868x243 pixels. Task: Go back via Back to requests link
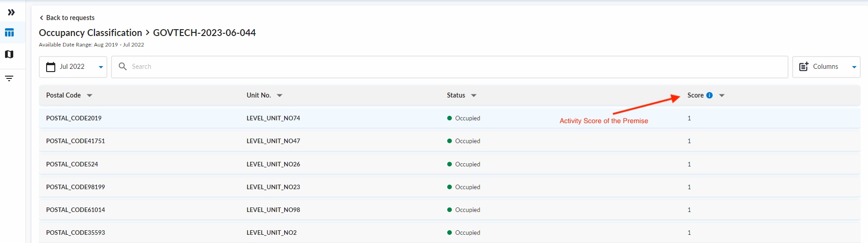67,18
